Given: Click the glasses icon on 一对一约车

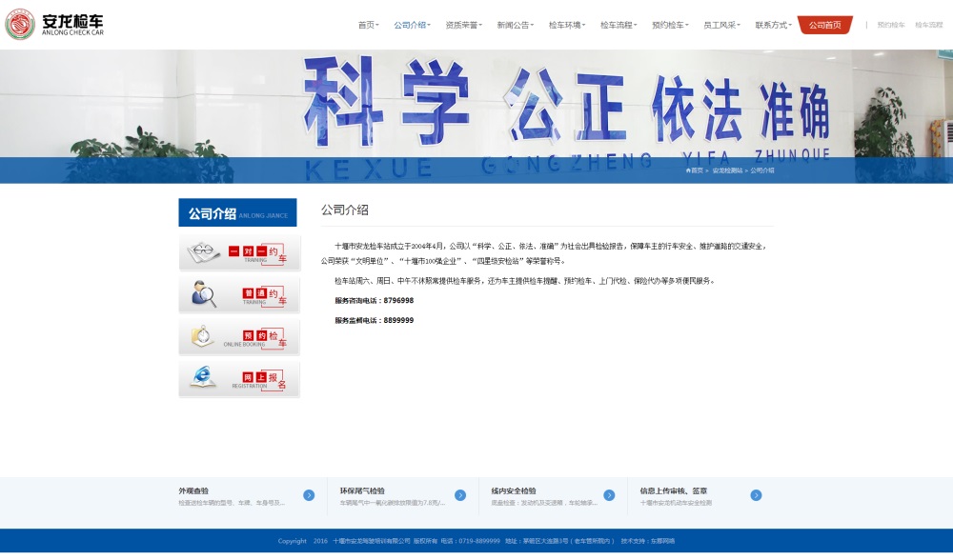Looking at the screenshot, I should click(203, 252).
